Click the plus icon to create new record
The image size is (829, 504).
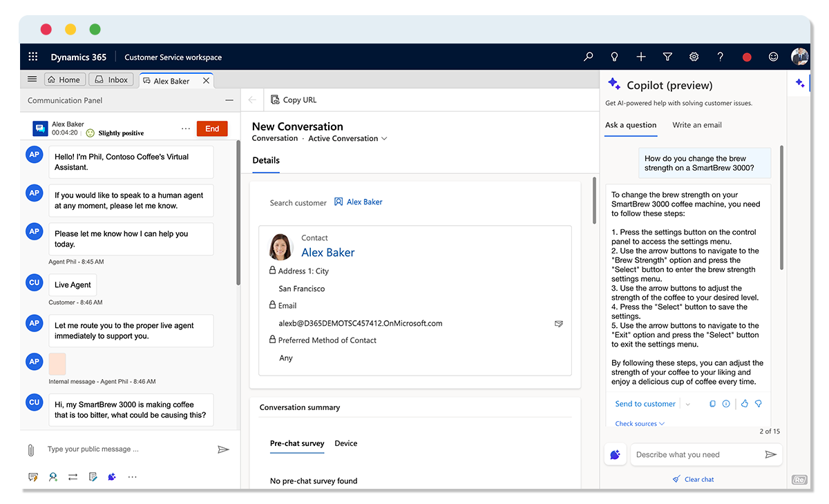pyautogui.click(x=641, y=57)
